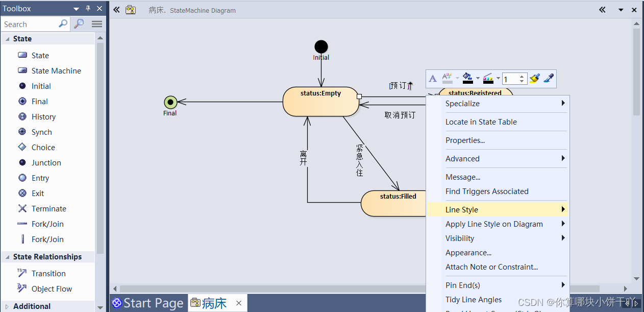Click the line width value field
Screen dimensions: 644x312
point(510,79)
